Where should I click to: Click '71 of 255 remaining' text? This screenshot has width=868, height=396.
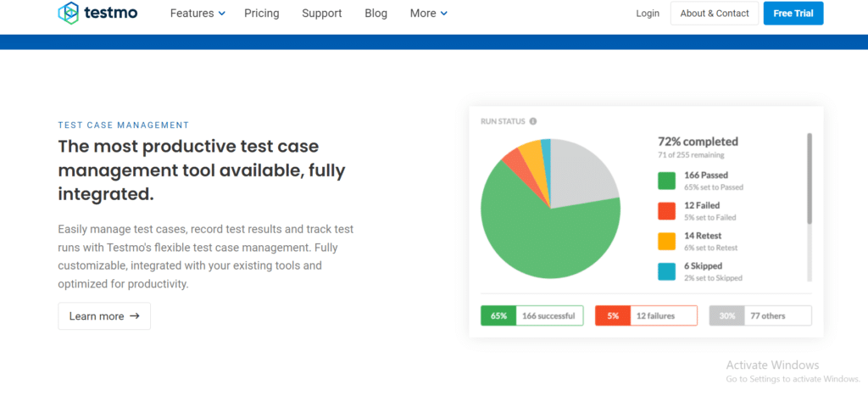click(x=691, y=155)
